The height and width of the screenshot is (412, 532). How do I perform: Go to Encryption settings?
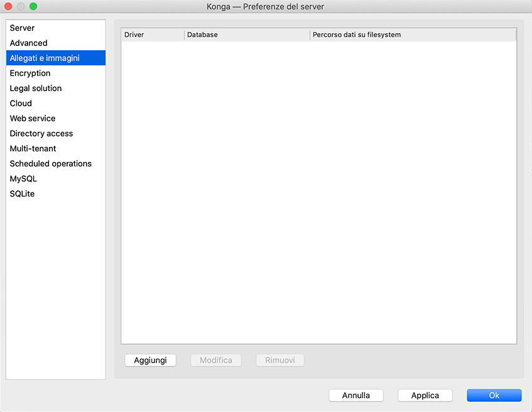tap(30, 73)
